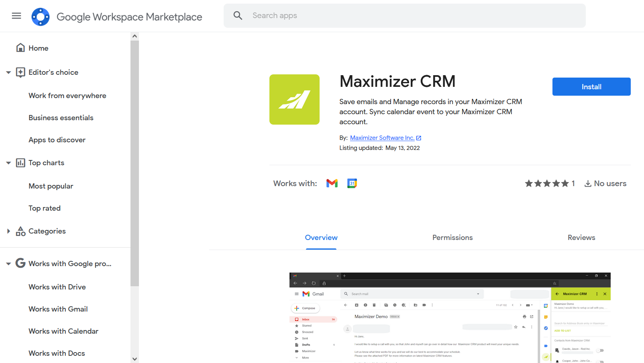Open the hamburger main menu
Screen dimensions: 644x363
pos(16,16)
